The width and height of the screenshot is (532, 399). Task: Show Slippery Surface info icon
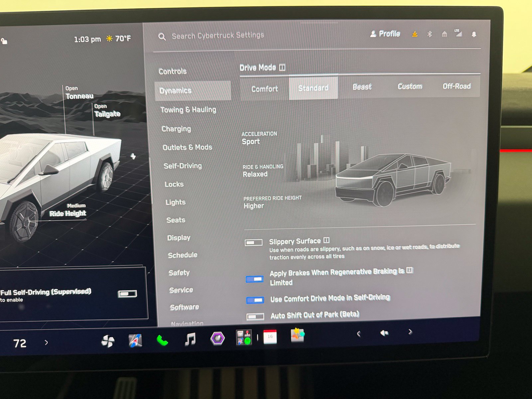tap(327, 240)
